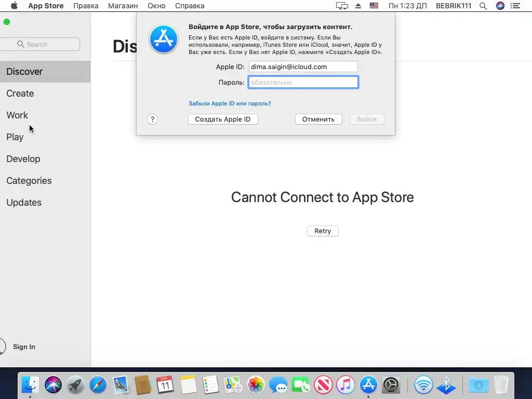Click the screen mirroring menu bar icon

pyautogui.click(x=342, y=6)
